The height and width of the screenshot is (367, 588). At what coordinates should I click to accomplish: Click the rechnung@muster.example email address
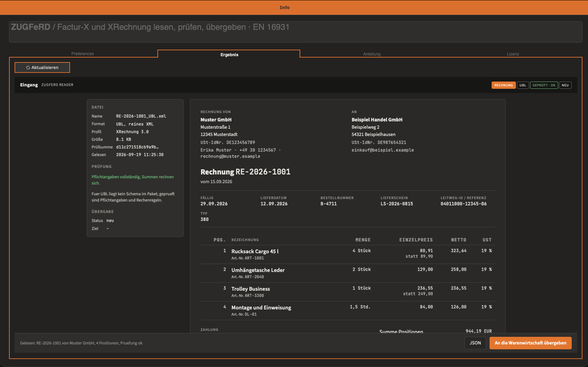230,156
